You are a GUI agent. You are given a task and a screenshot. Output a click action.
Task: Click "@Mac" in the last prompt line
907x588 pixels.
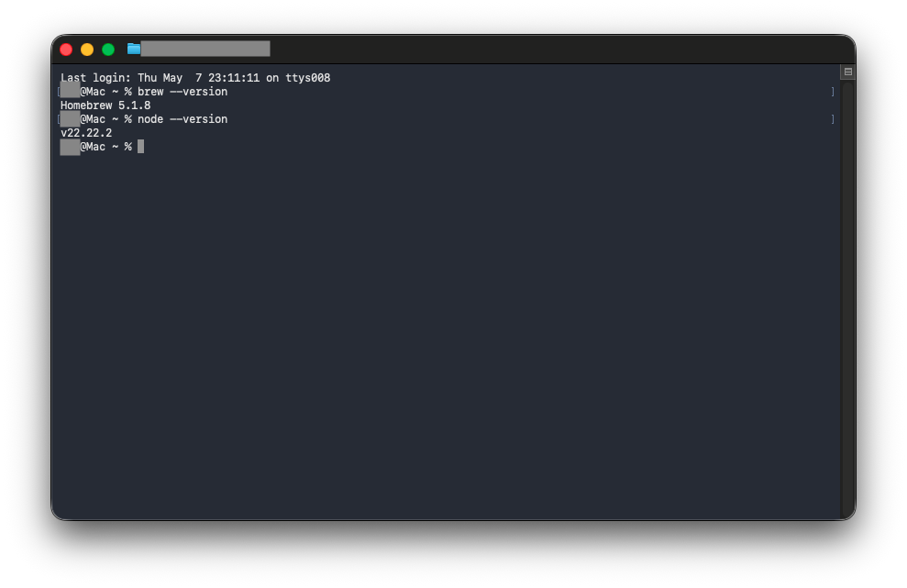click(93, 147)
